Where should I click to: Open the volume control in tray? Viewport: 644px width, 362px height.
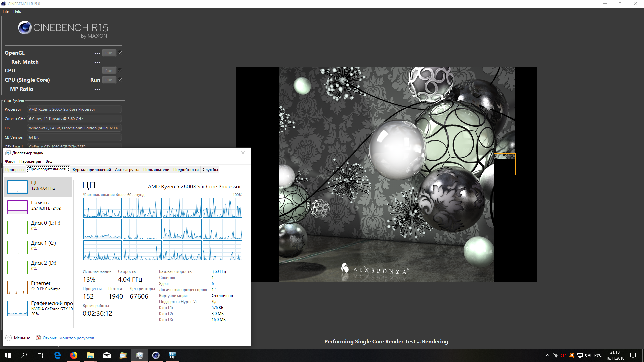pyautogui.click(x=588, y=355)
